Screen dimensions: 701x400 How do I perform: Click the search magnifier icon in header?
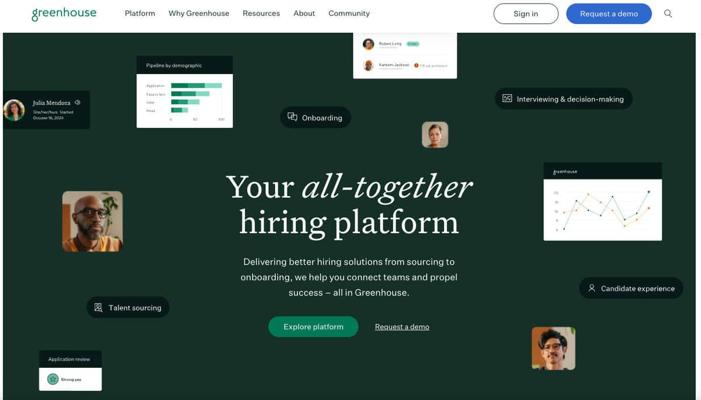pos(667,13)
